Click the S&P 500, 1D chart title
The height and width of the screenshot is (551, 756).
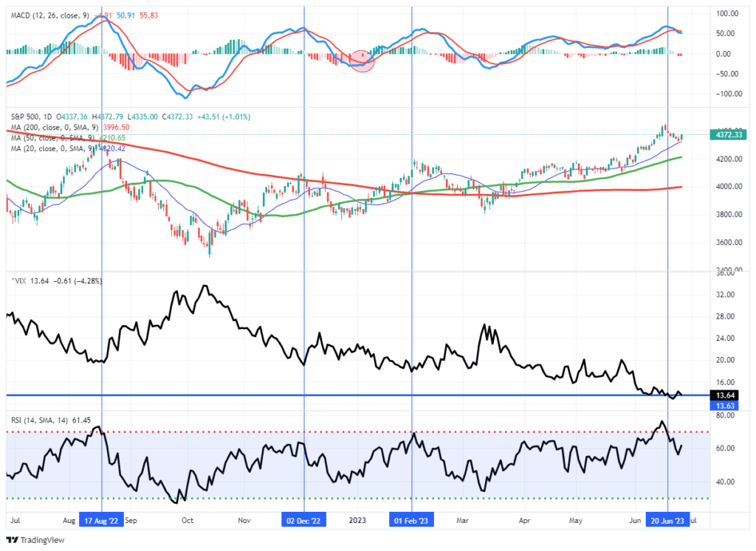(32, 117)
